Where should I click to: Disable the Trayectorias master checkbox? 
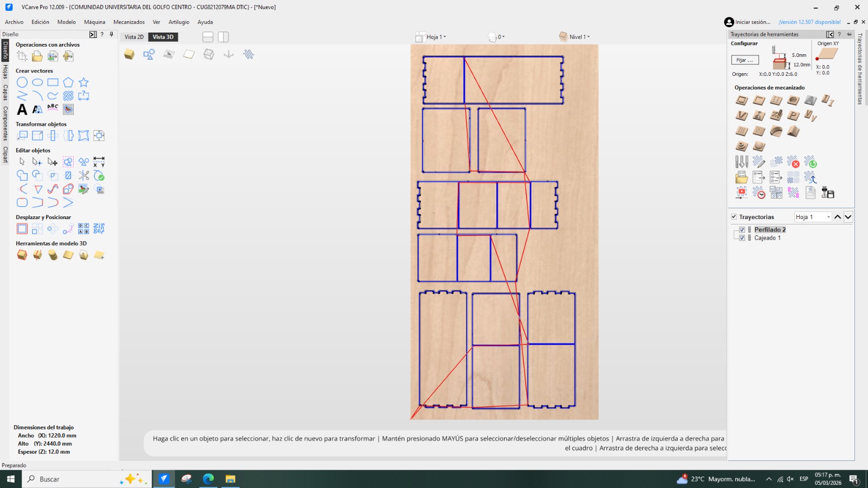tap(733, 216)
